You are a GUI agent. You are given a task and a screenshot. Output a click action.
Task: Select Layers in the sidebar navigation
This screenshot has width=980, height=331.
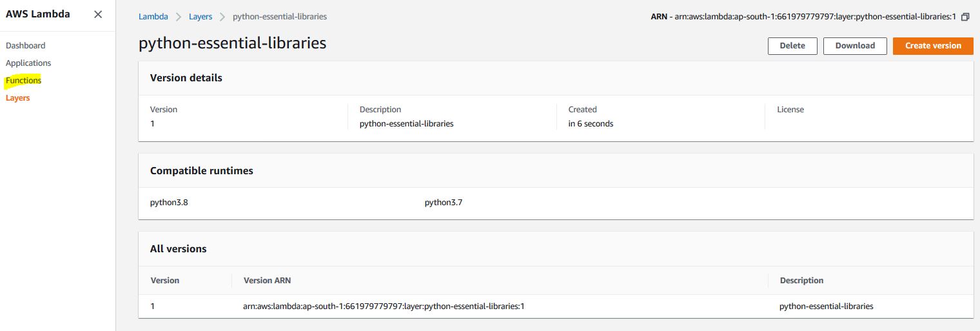[x=17, y=97]
